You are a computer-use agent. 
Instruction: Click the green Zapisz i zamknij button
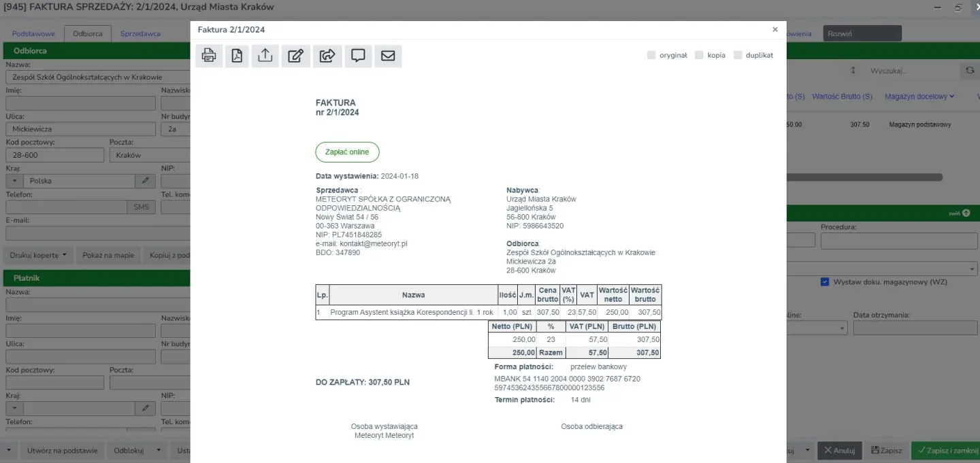point(945,450)
